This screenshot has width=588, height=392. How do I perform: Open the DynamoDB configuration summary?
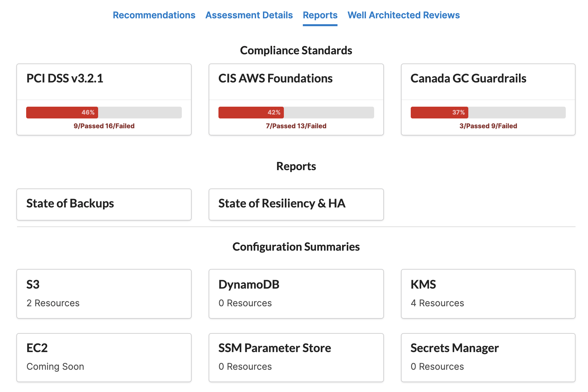tap(296, 293)
